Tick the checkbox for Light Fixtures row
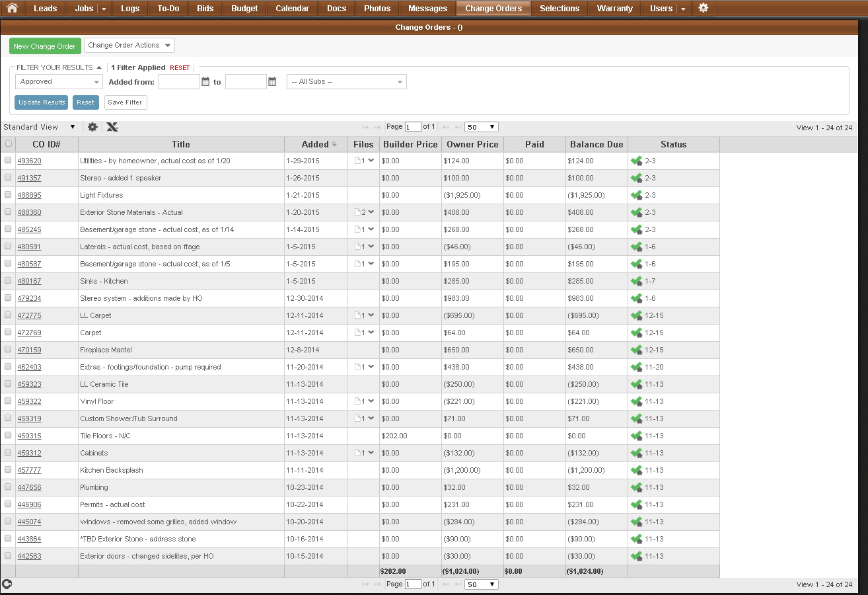 tap(8, 194)
